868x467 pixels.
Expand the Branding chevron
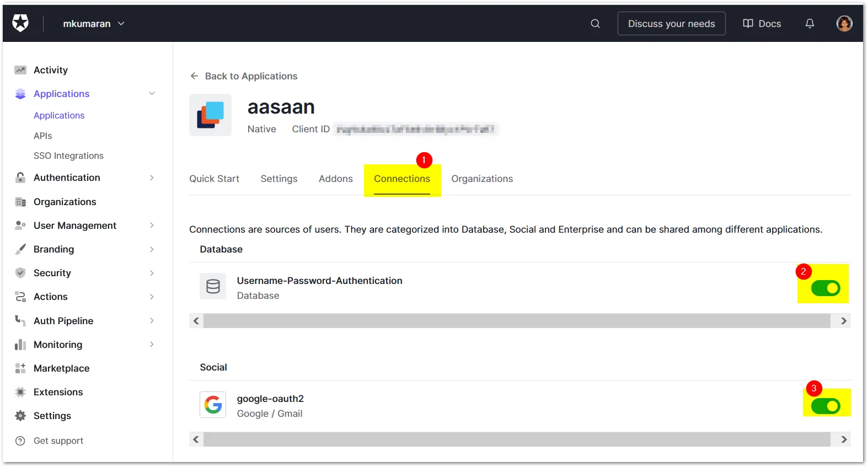pos(152,249)
